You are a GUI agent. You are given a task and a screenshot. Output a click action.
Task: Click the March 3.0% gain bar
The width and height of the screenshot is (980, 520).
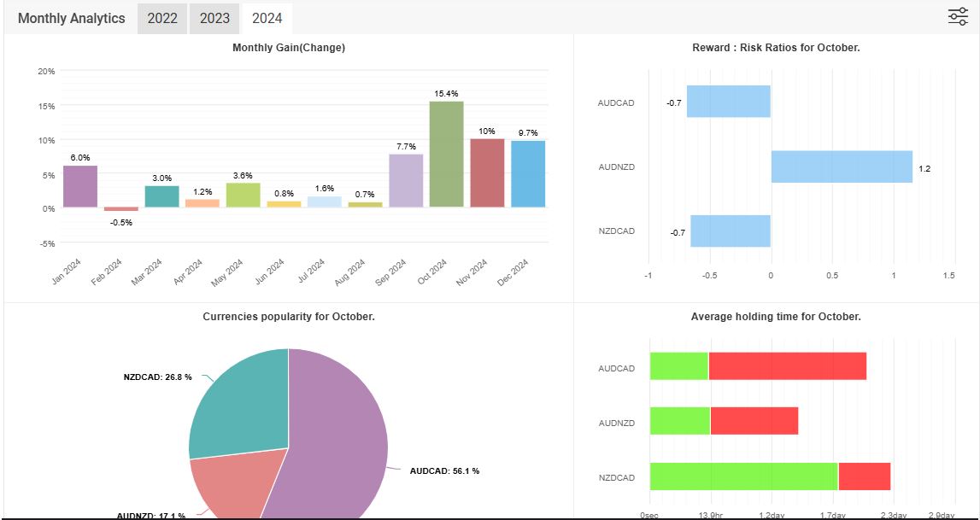pyautogui.click(x=161, y=196)
